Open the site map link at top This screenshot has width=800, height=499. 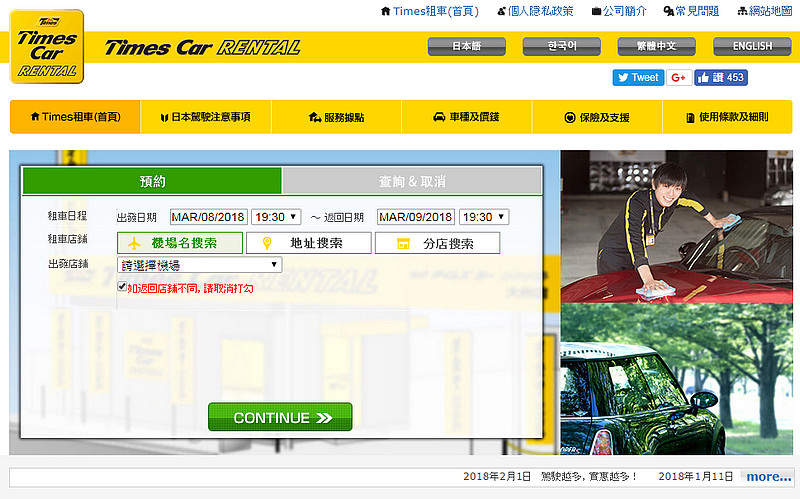(764, 11)
